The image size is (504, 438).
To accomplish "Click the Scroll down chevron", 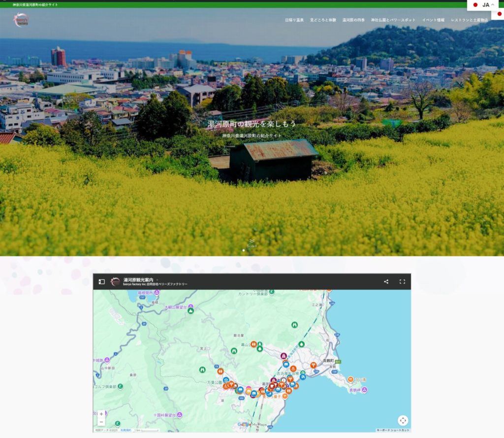I will click(252, 241).
